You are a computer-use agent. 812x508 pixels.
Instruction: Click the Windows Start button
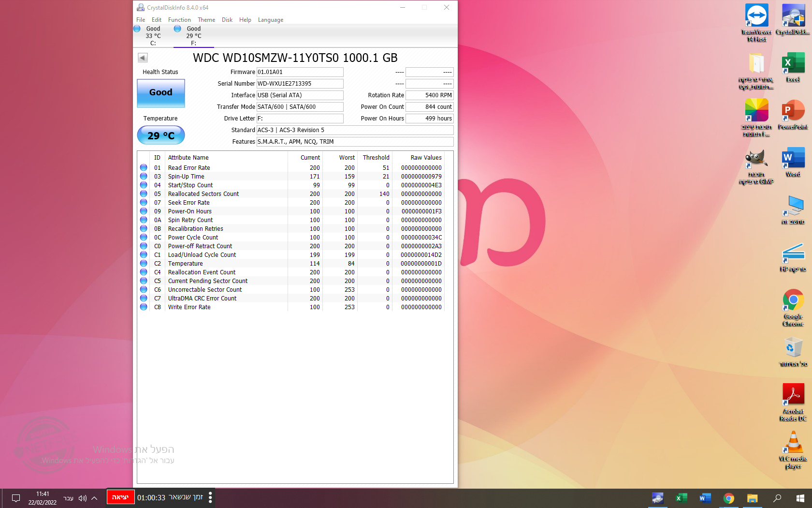point(800,498)
